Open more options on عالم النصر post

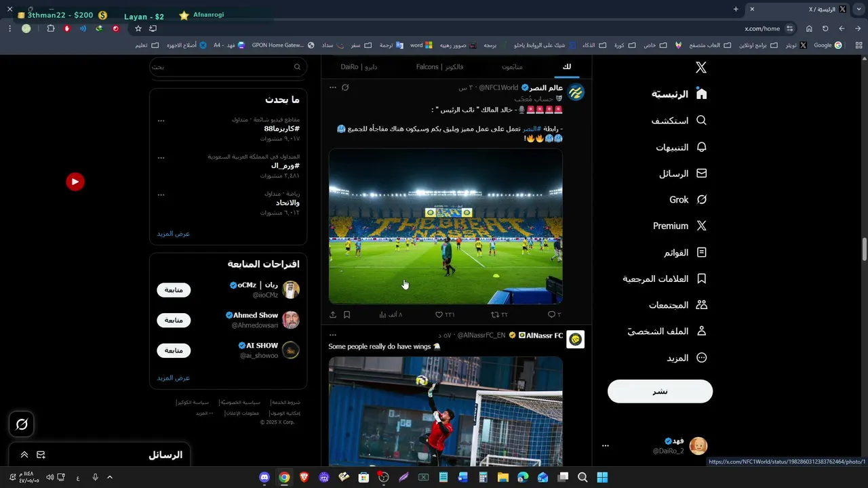[x=333, y=87]
